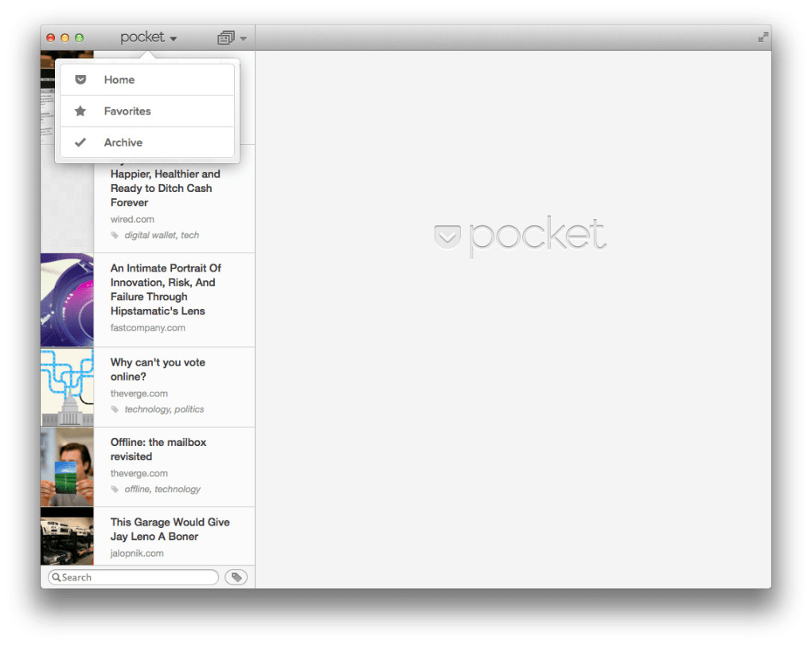Click the fastcompany.com source text

tap(147, 327)
